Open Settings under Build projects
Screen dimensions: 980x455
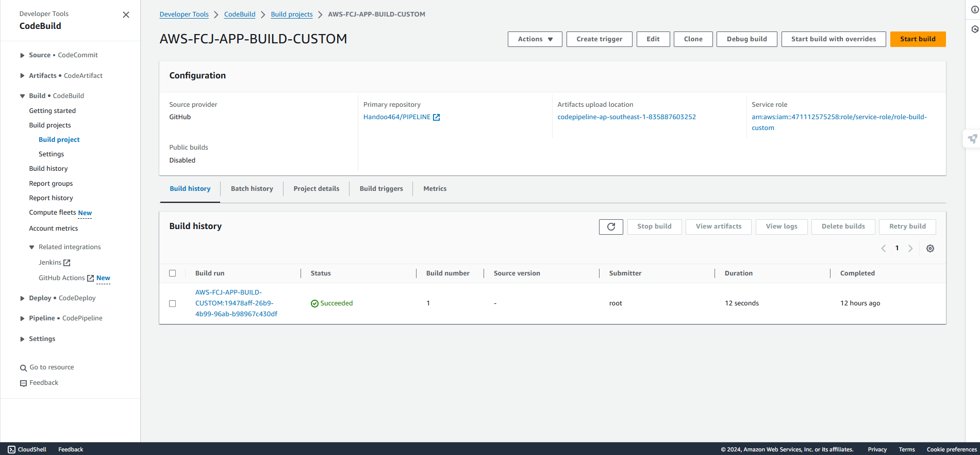click(52, 154)
